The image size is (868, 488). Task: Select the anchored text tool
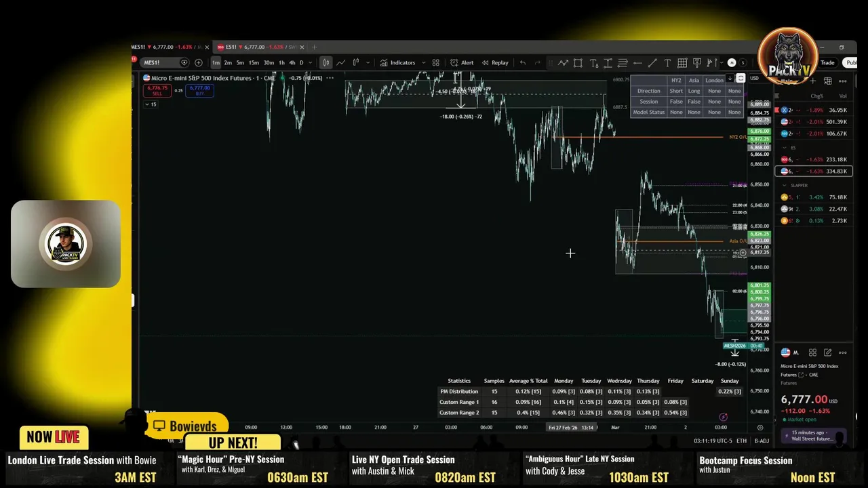(593, 62)
